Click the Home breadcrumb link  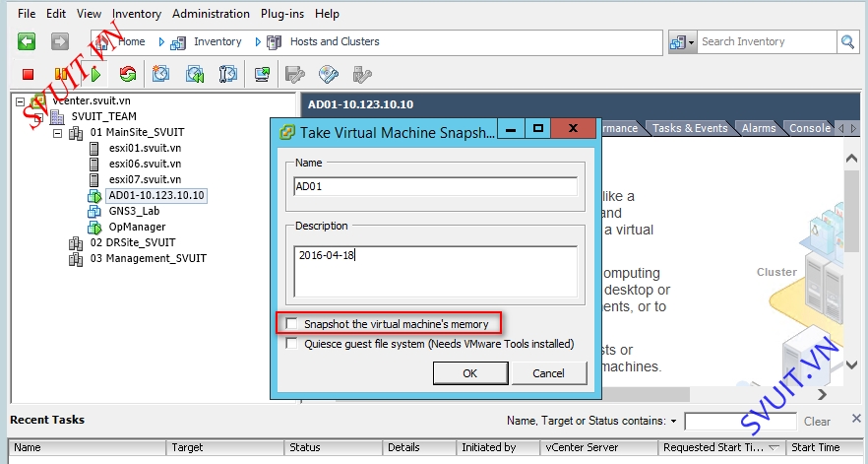pyautogui.click(x=131, y=41)
